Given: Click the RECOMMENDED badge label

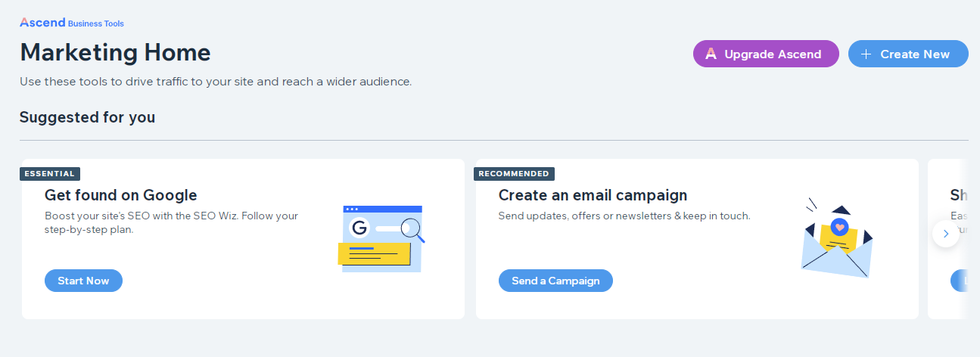Looking at the screenshot, I should coord(515,174).
